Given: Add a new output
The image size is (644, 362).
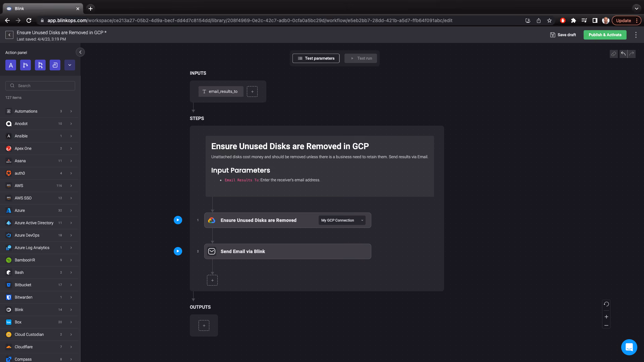Looking at the screenshot, I should point(204,325).
